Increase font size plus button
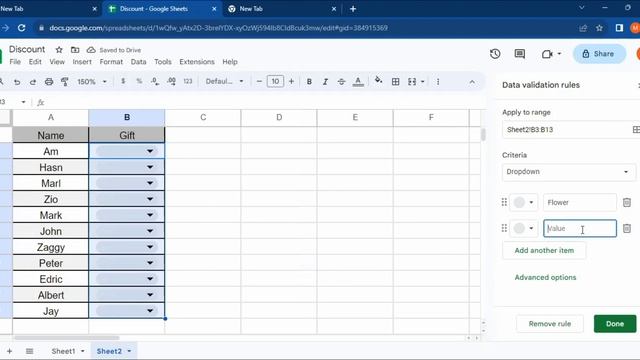The height and width of the screenshot is (360, 640). (291, 82)
